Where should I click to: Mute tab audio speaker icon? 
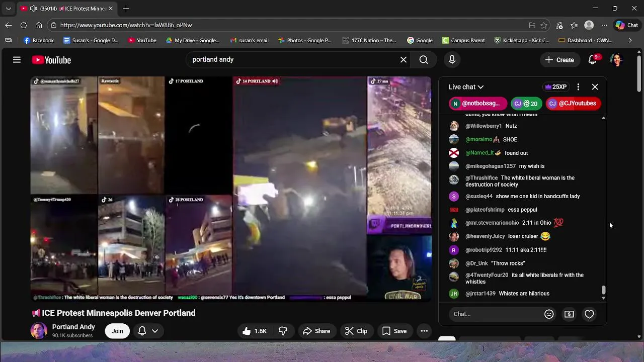33,9
